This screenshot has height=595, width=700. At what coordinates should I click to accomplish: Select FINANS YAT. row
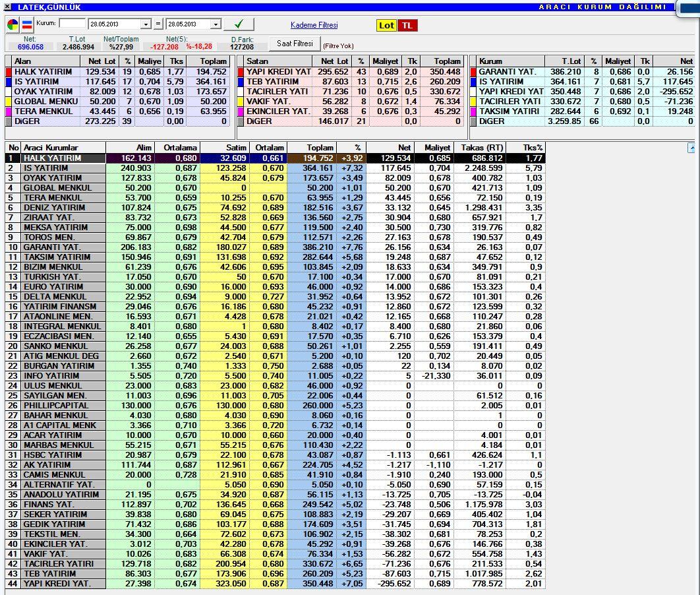pos(275,505)
